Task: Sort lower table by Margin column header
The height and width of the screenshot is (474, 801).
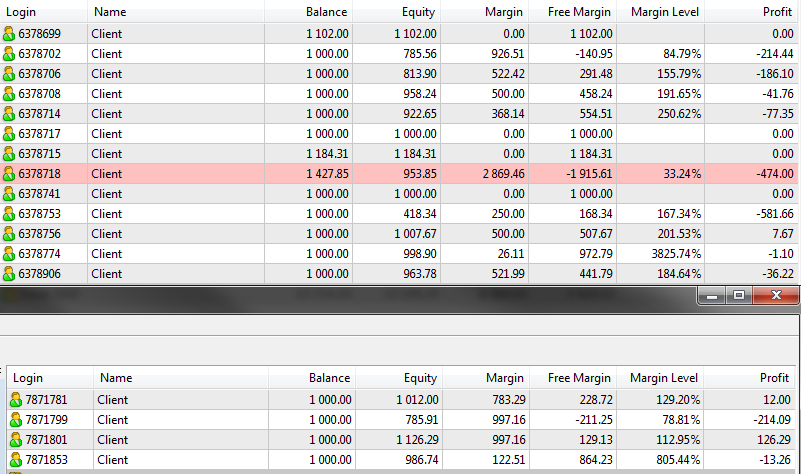Action: click(x=486, y=378)
